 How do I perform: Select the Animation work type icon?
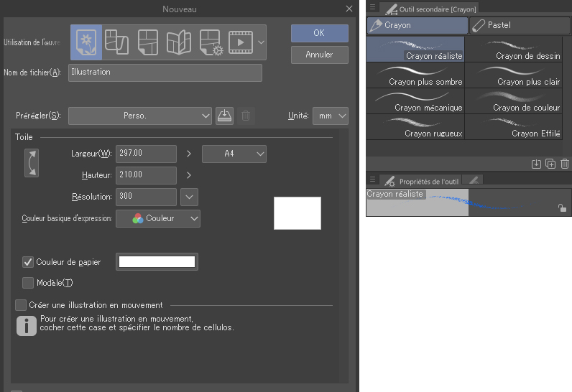[240, 42]
